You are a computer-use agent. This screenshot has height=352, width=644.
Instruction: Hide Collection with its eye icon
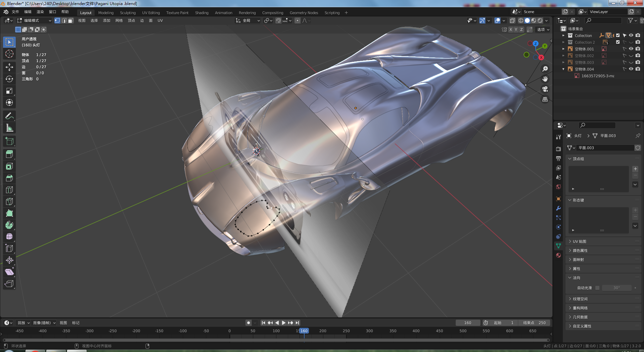click(631, 35)
